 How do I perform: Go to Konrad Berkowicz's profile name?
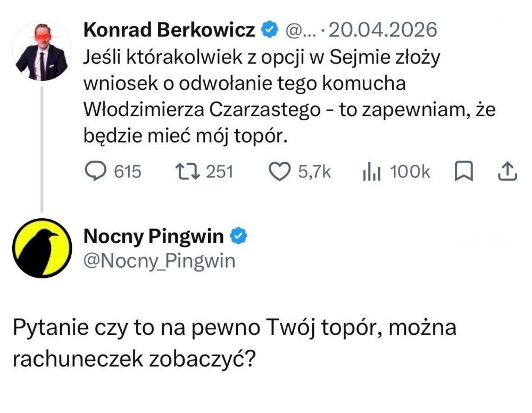point(169,29)
